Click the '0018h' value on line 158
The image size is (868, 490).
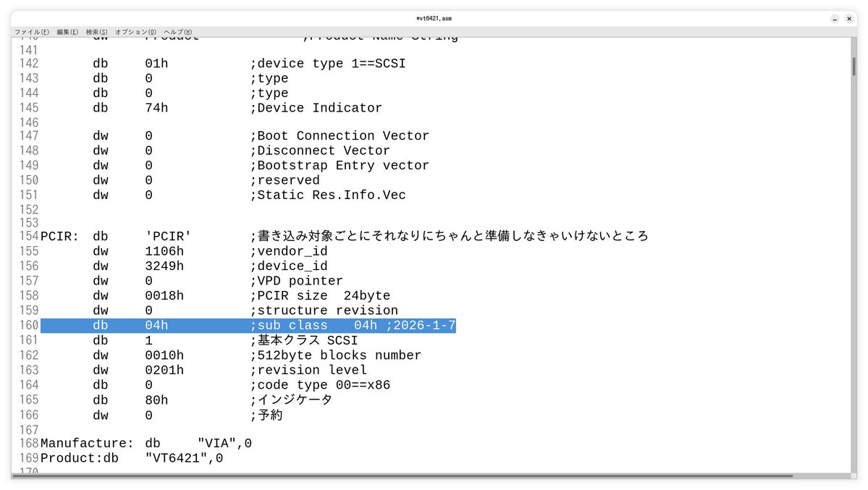coord(164,296)
